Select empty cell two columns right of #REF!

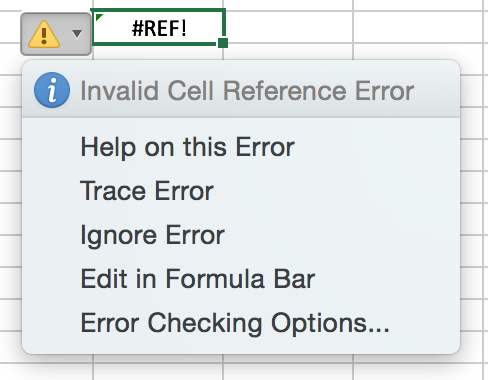coord(418,27)
